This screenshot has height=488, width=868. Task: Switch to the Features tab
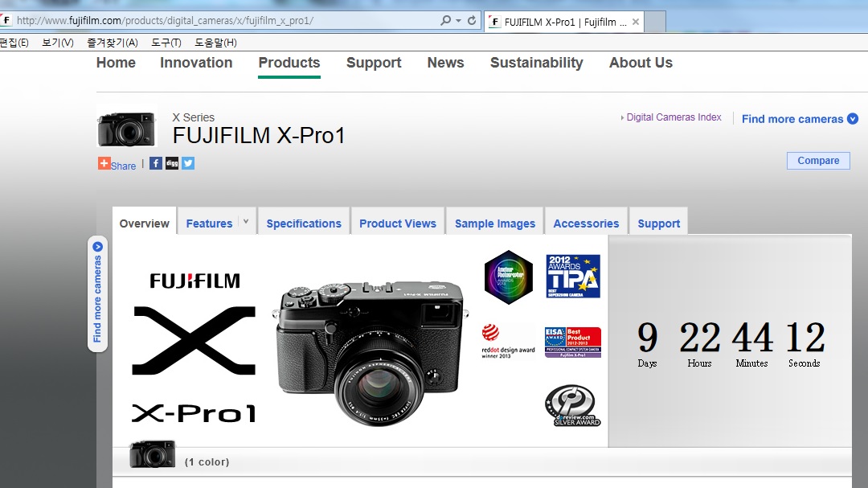[209, 223]
